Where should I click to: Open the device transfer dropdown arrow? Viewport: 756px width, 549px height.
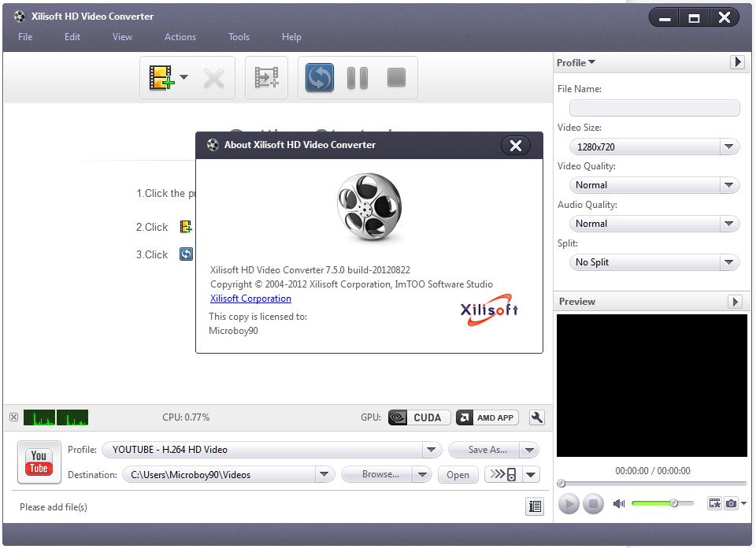[531, 474]
